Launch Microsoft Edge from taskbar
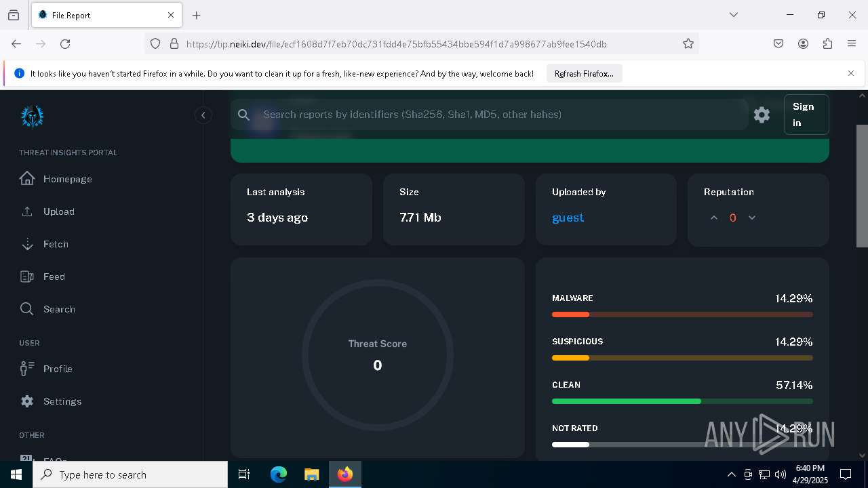This screenshot has width=868, height=488. pos(279,474)
